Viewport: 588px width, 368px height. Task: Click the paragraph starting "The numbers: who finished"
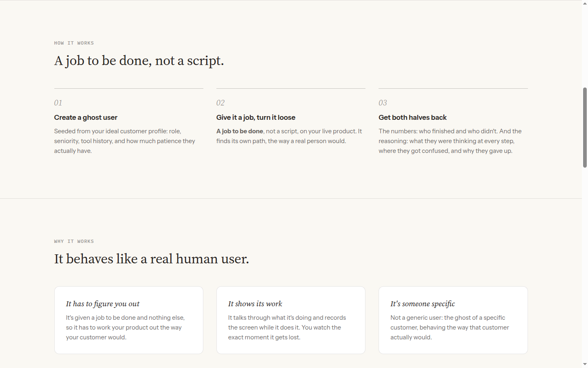click(450, 141)
